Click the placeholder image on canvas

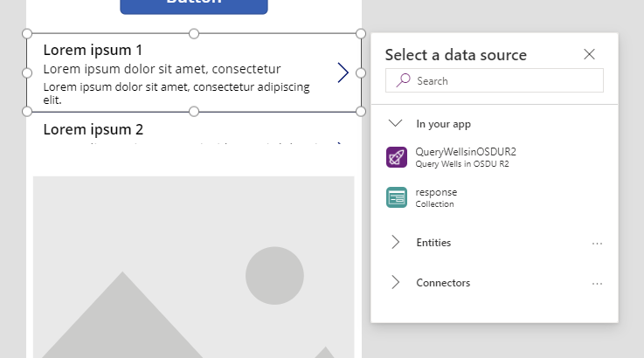click(x=193, y=267)
